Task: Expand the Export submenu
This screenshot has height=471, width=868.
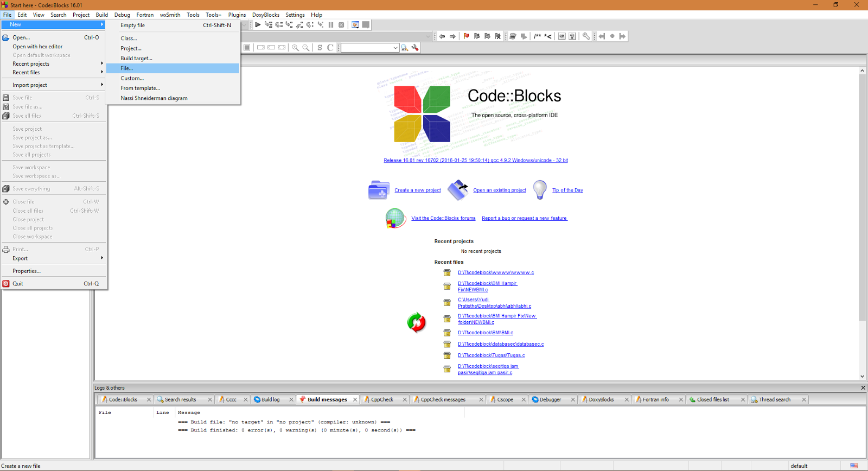Action: (53, 258)
